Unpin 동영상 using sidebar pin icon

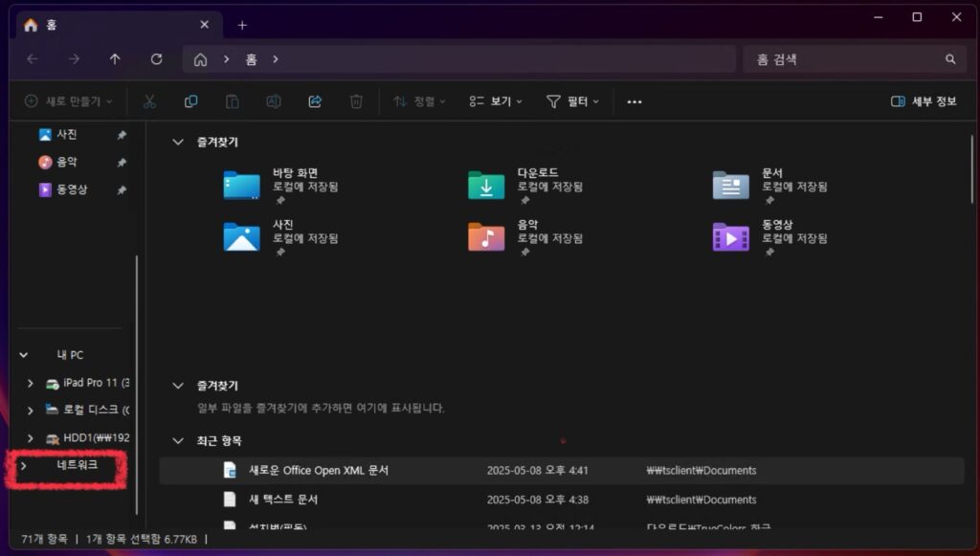tap(122, 189)
